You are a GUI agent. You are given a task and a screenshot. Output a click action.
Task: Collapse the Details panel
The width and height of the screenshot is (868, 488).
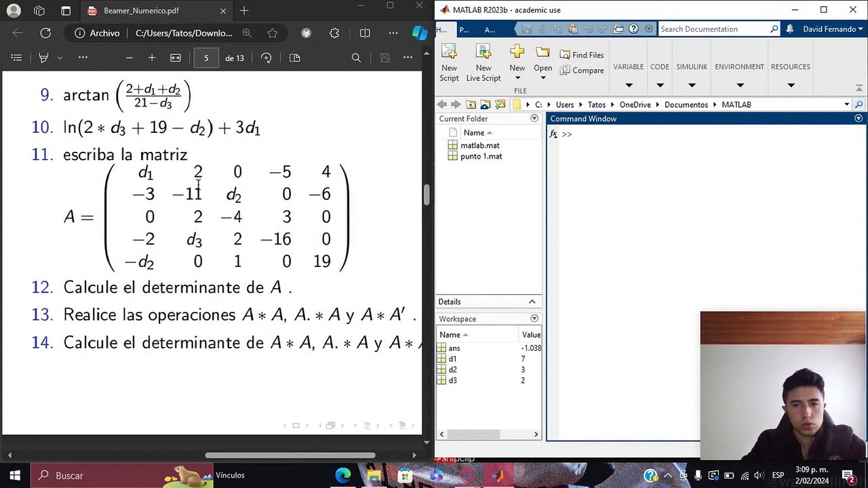(532, 302)
